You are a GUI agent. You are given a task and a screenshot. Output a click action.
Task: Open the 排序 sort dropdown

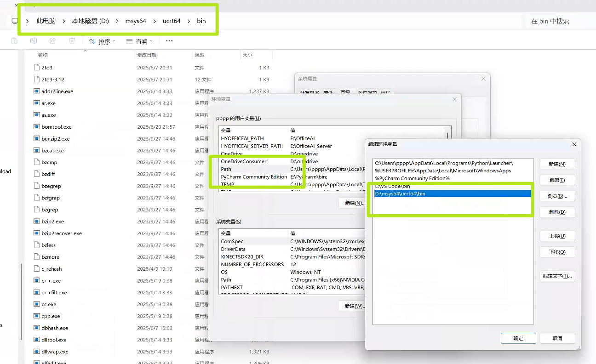[x=102, y=41]
